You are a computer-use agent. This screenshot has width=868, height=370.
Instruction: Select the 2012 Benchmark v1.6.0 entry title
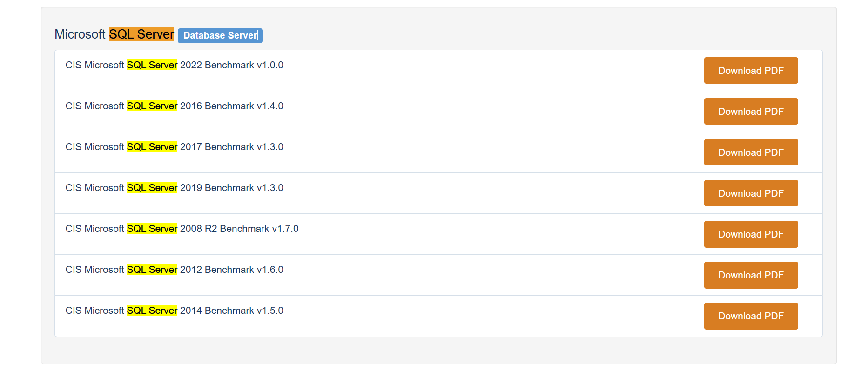point(231,270)
